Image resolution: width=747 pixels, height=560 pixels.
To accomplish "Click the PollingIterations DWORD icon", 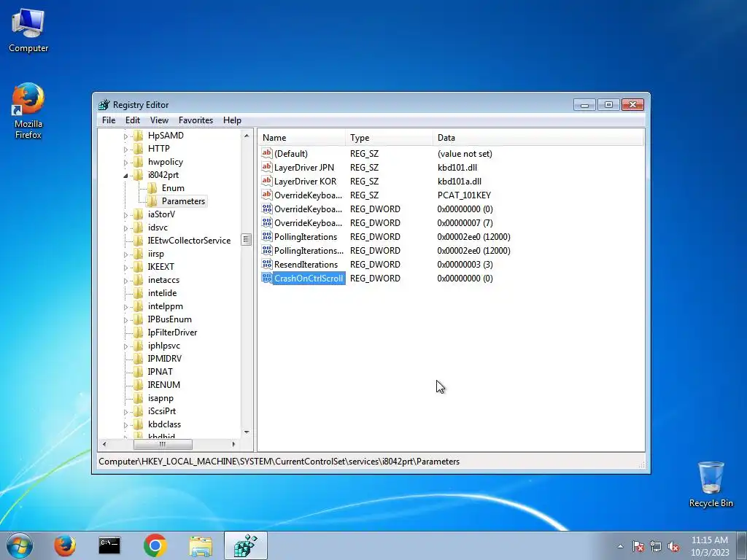I will pyautogui.click(x=267, y=237).
